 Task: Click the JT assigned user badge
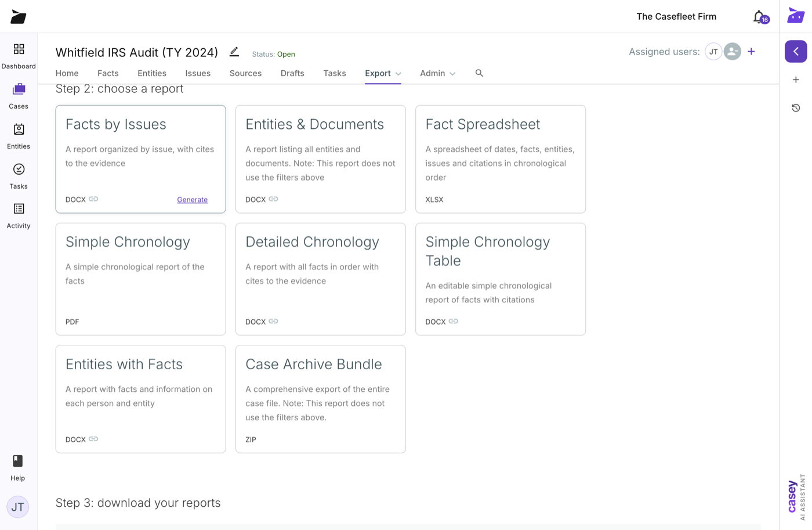coord(713,52)
